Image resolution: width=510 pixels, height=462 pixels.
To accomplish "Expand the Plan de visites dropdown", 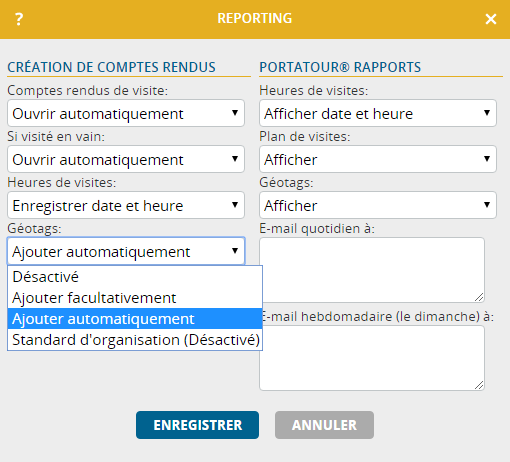I will coord(378,159).
